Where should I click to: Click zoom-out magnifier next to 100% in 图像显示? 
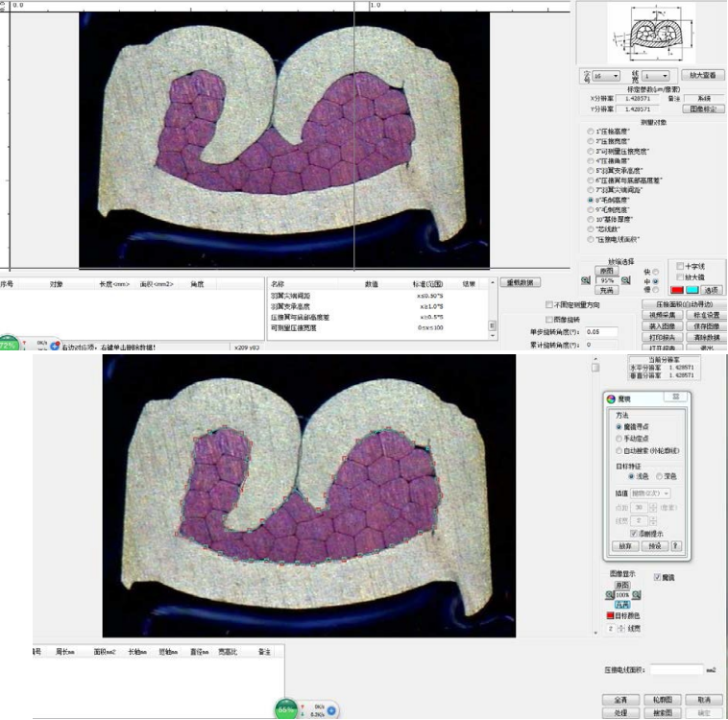(x=636, y=594)
